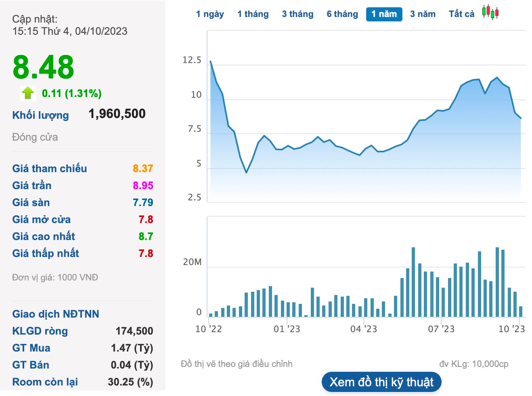Select the '1 ngày' time range tab

coord(210,14)
